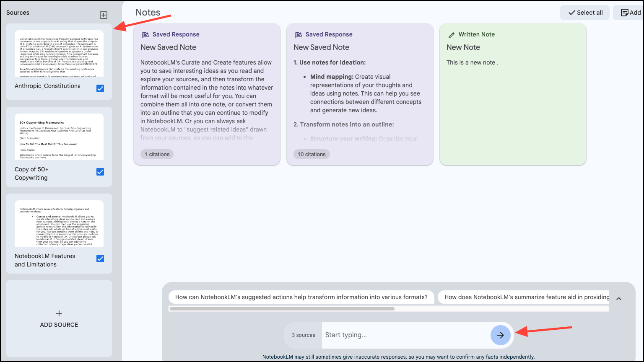The width and height of the screenshot is (644, 362).
Task: Click "2. Transform notes into an outline:" heading
Action: coord(344,124)
